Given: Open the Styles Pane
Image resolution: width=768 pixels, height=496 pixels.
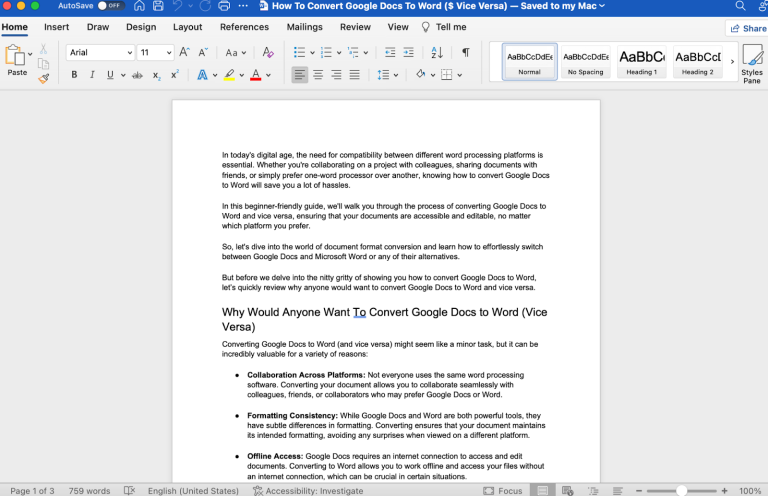Looking at the screenshot, I should pos(752,64).
